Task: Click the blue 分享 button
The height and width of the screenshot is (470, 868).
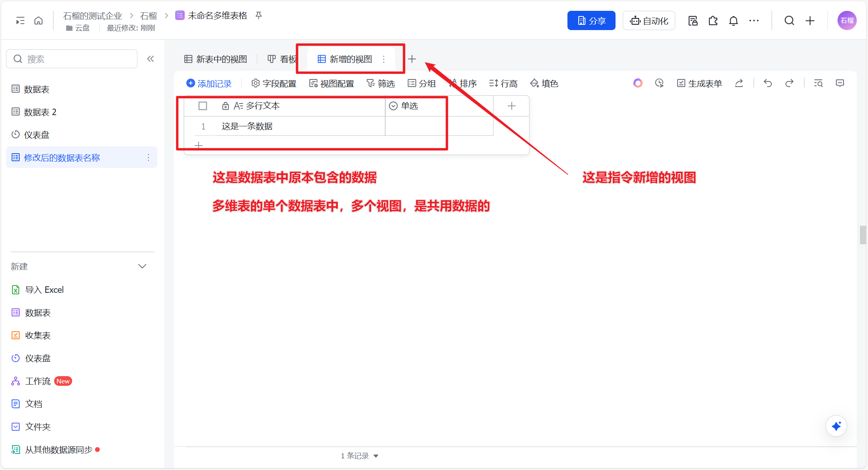Action: [x=591, y=21]
